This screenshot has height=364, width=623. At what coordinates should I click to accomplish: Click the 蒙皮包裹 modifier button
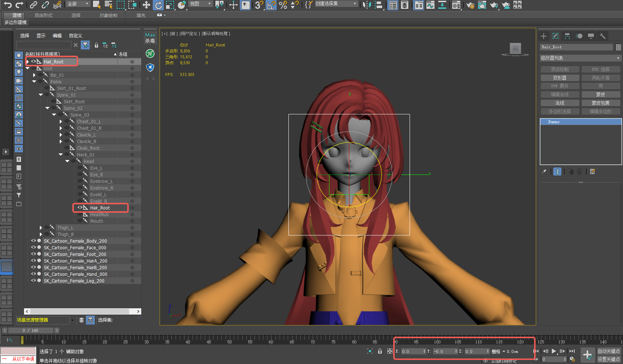click(600, 103)
